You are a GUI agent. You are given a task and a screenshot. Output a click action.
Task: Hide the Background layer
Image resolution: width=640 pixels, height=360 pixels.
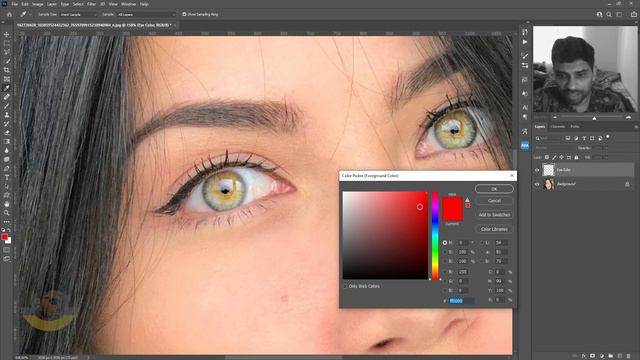point(537,184)
